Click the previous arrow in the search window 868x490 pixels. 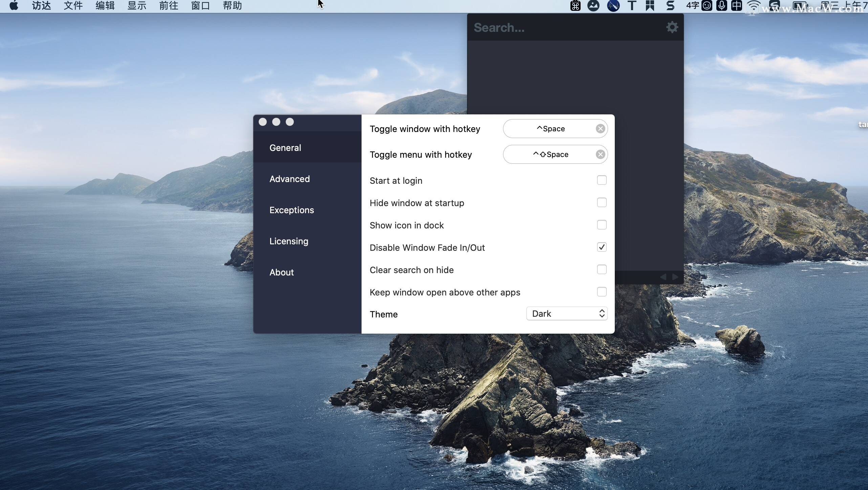663,277
